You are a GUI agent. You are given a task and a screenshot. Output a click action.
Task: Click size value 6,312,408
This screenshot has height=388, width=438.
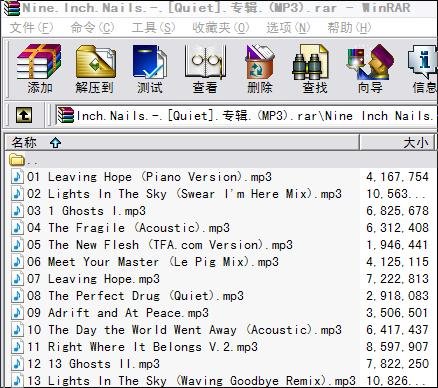point(397,228)
